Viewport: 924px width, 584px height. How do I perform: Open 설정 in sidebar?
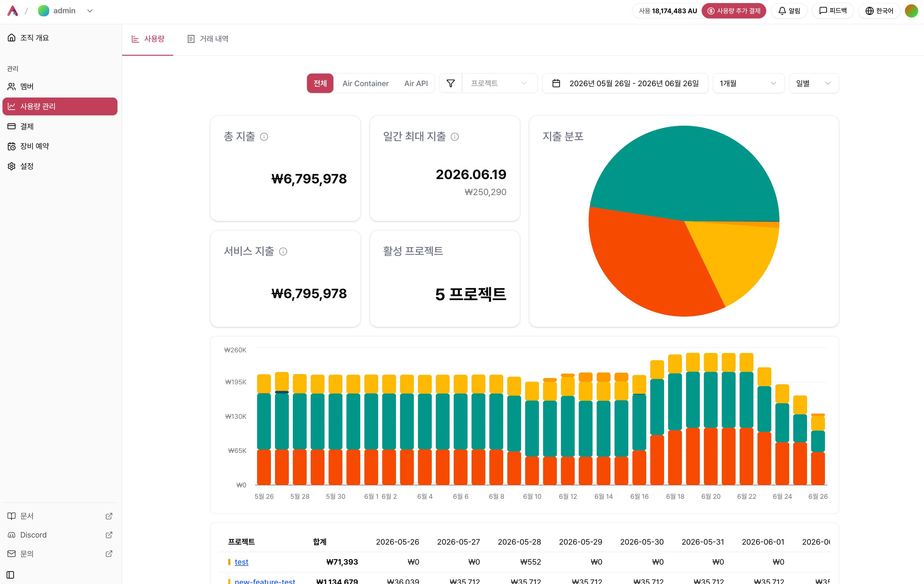[x=60, y=166]
